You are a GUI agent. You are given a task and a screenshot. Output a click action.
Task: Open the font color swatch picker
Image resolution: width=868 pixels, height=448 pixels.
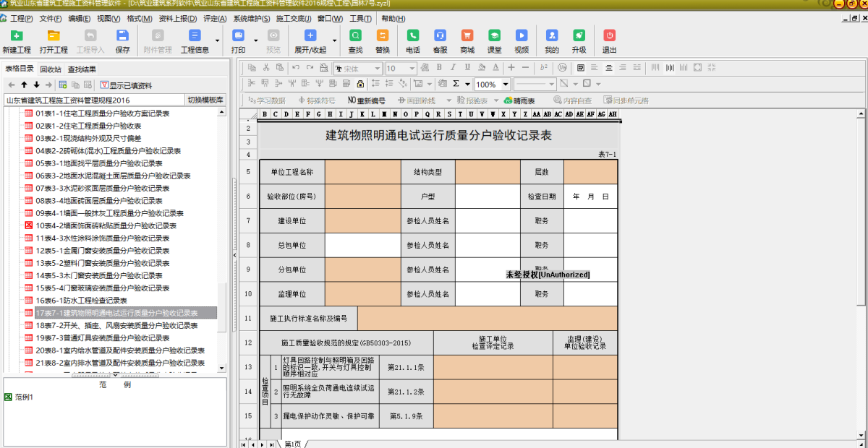(495, 67)
